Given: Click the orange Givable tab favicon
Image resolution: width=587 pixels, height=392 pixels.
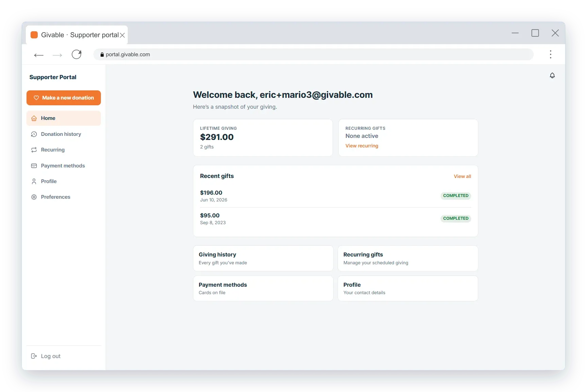Looking at the screenshot, I should coord(34,35).
